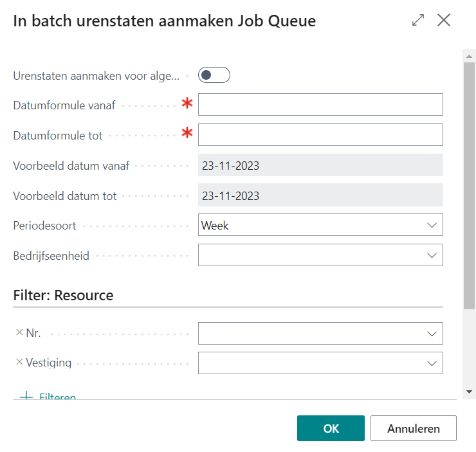Remove the Nr. filter via X icon
The width and height of the screenshot is (476, 452).
pyautogui.click(x=19, y=333)
